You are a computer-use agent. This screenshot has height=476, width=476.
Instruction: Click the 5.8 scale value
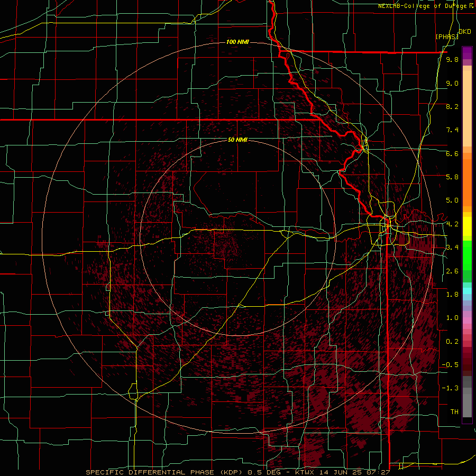tap(452, 177)
